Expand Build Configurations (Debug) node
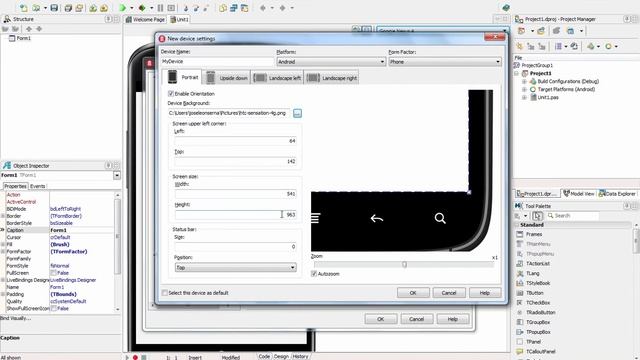 (524, 81)
